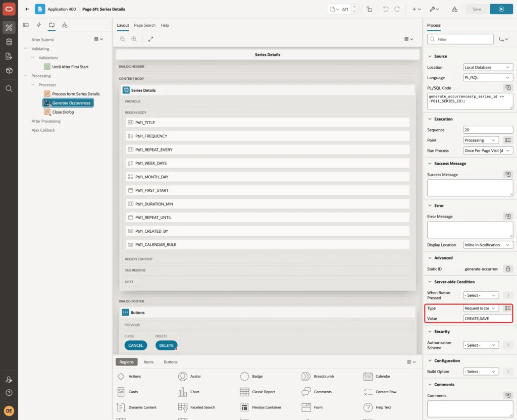
Task: Open Comments editor popup icon
Action: pyautogui.click(x=508, y=395)
